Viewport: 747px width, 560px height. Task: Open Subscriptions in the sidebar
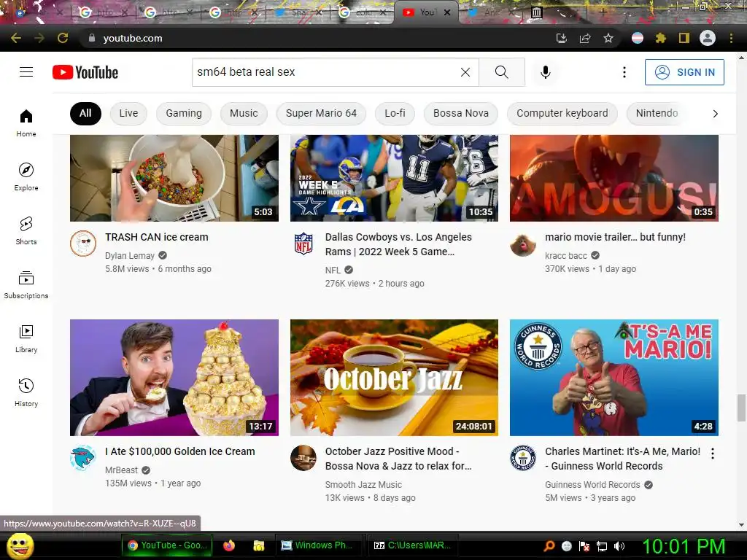26,285
